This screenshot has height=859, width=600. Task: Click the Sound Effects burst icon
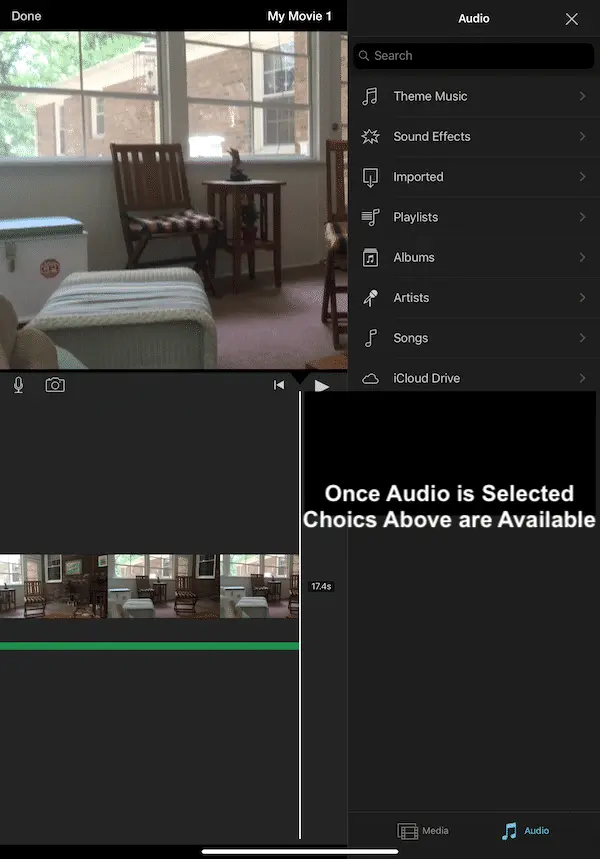(x=371, y=137)
